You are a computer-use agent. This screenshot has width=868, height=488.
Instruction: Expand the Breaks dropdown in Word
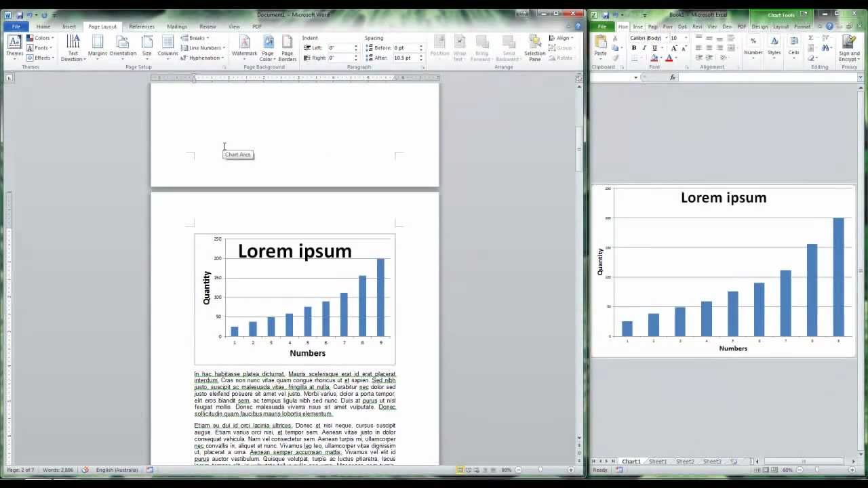(195, 38)
